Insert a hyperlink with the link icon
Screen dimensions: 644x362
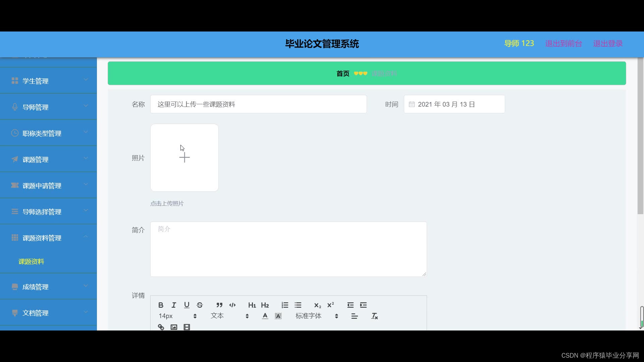click(161, 327)
